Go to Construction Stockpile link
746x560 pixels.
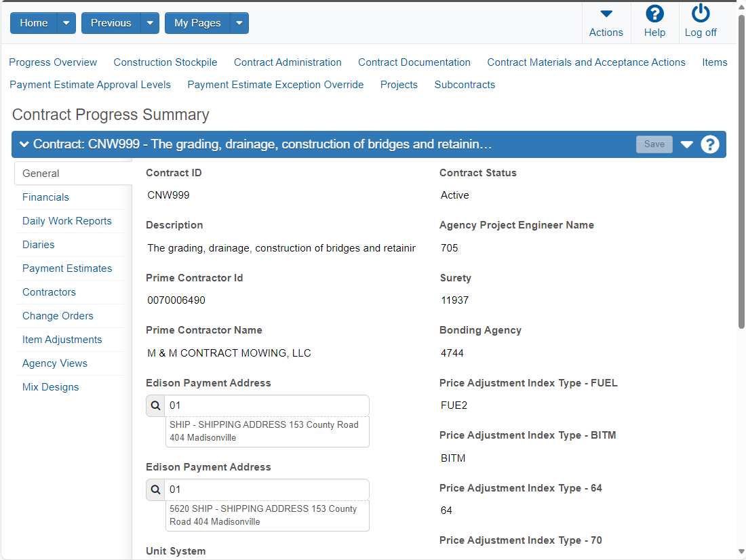click(x=165, y=62)
